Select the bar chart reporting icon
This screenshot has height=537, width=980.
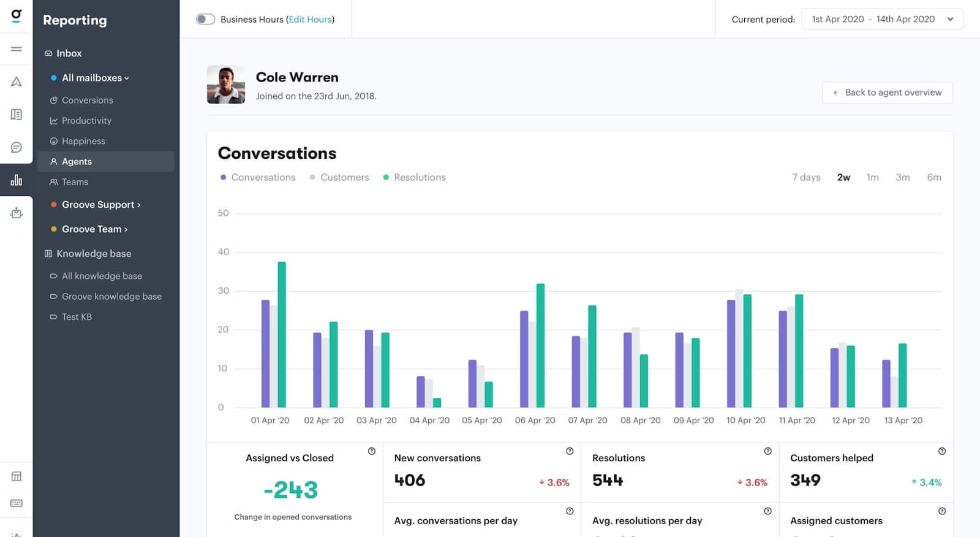pos(17,180)
